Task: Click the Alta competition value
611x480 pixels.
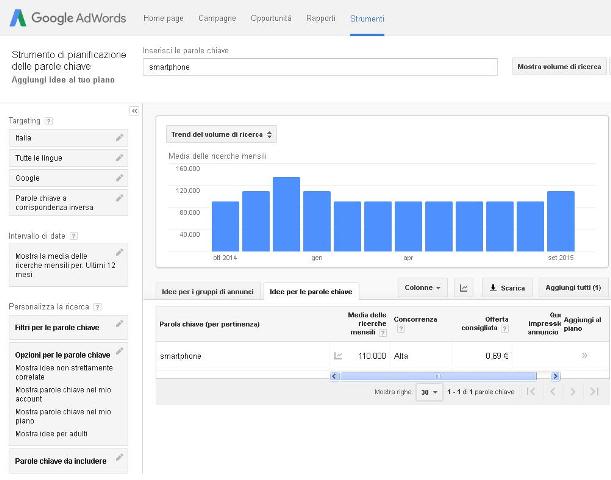Action: [401, 356]
